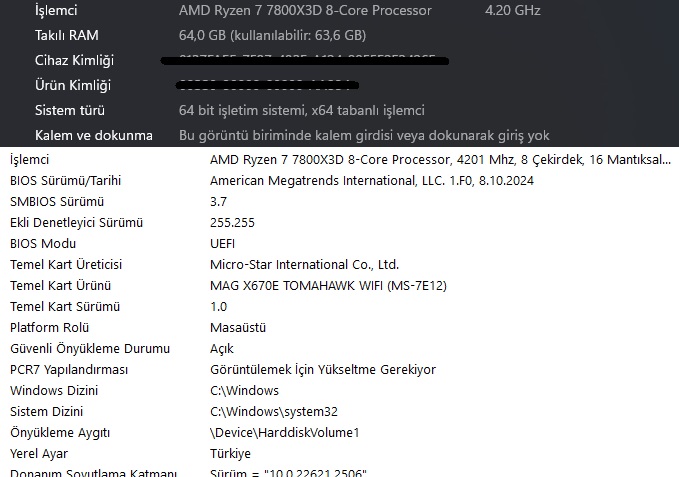679x477 pixels.
Task: Select the Temel Kart Ürünü row
Action: click(60, 286)
